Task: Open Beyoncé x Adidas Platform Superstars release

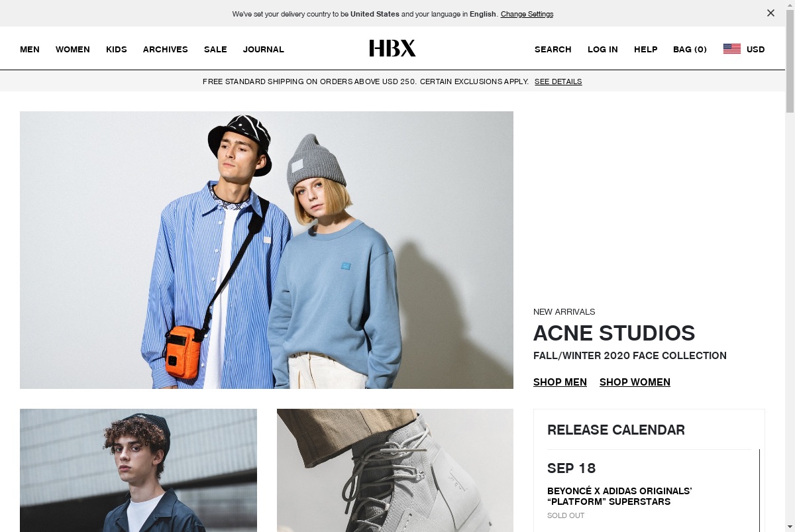Action: 619,496
